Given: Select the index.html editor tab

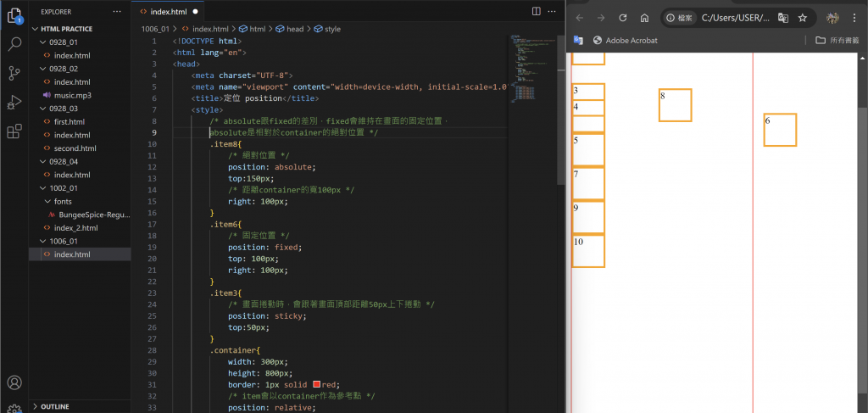Looking at the screenshot, I should (x=168, y=11).
